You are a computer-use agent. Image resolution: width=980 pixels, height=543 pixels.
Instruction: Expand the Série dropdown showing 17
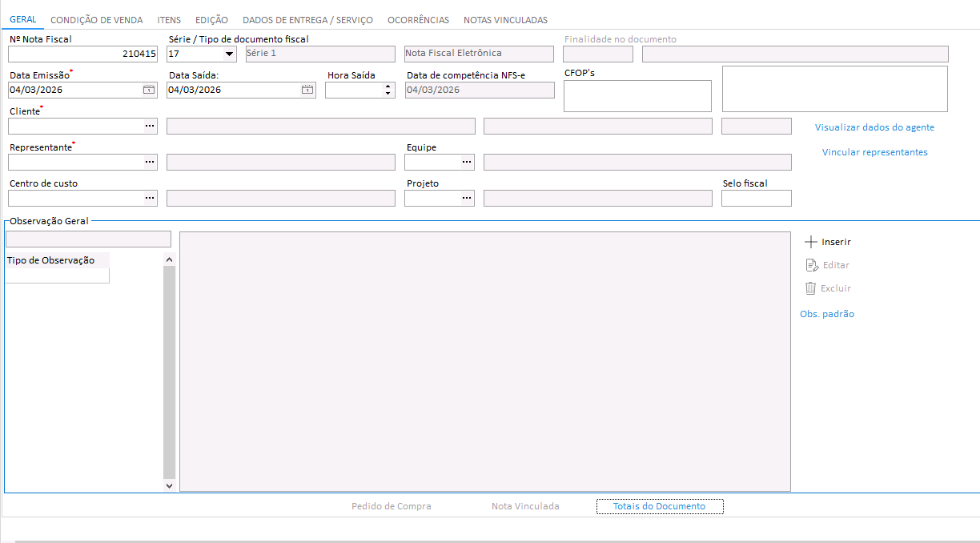click(230, 54)
